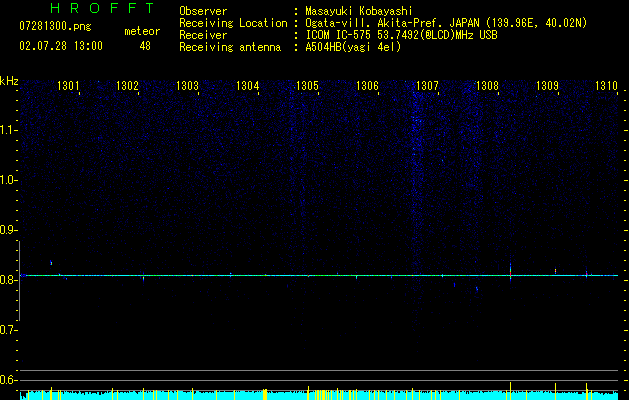629x400 pixels.
Task: Click the 1305 time axis label
Action: point(307,85)
